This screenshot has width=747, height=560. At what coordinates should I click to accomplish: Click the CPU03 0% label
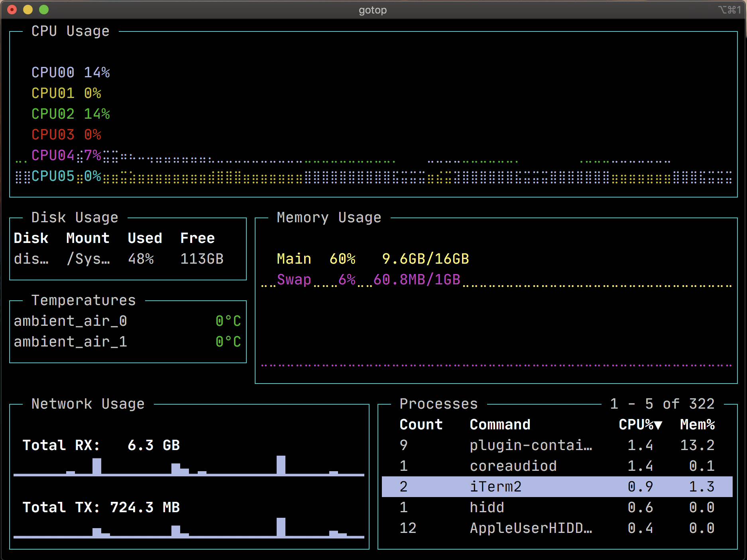point(66,135)
